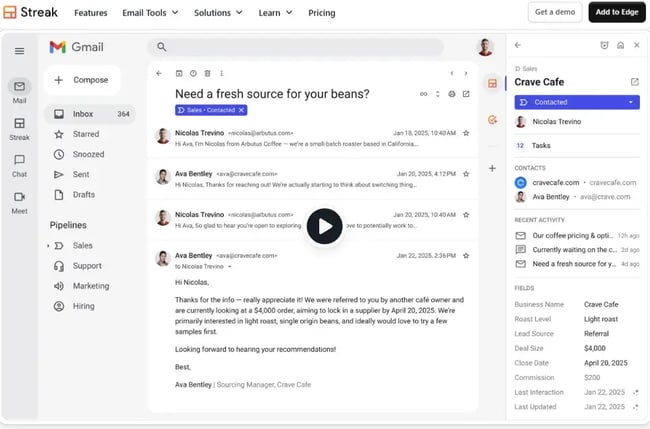Open the Snoozed folder
Viewport: 650px width, 429px height.
tap(90, 154)
